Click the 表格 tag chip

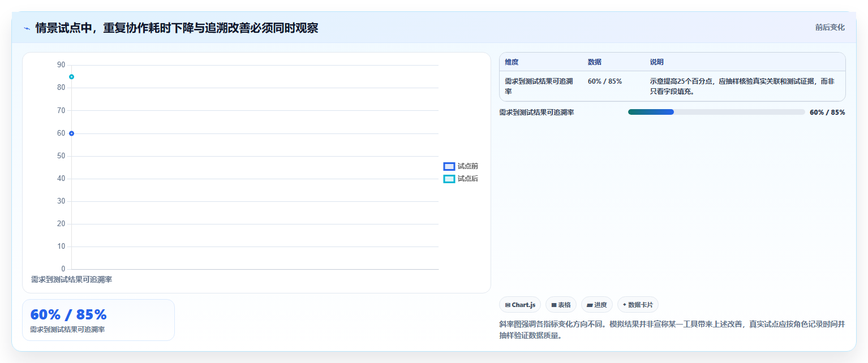561,305
